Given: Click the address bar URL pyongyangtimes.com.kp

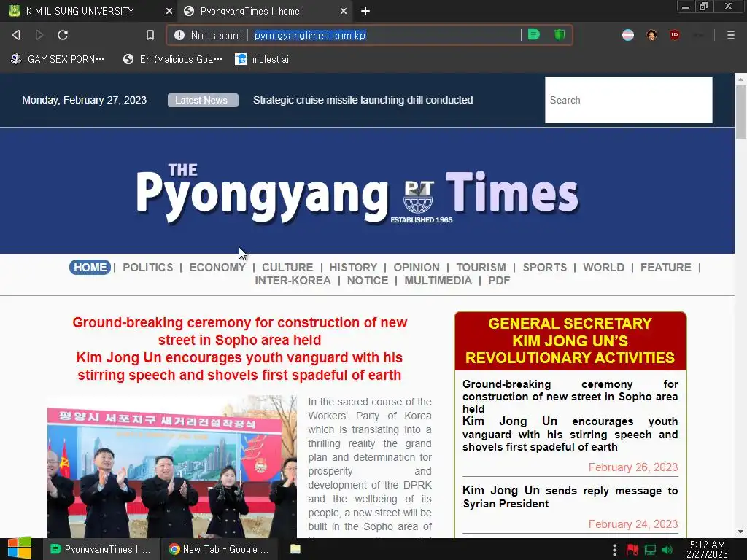Looking at the screenshot, I should (x=310, y=35).
